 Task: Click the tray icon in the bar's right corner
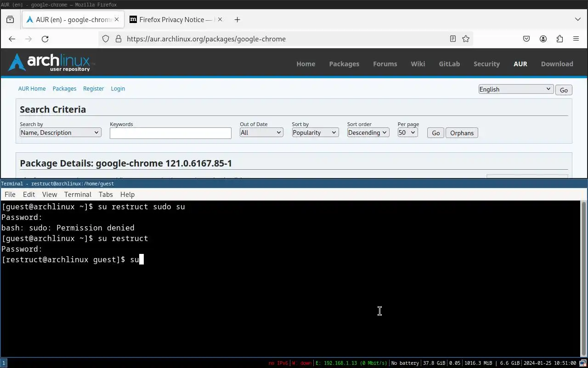pos(583,363)
